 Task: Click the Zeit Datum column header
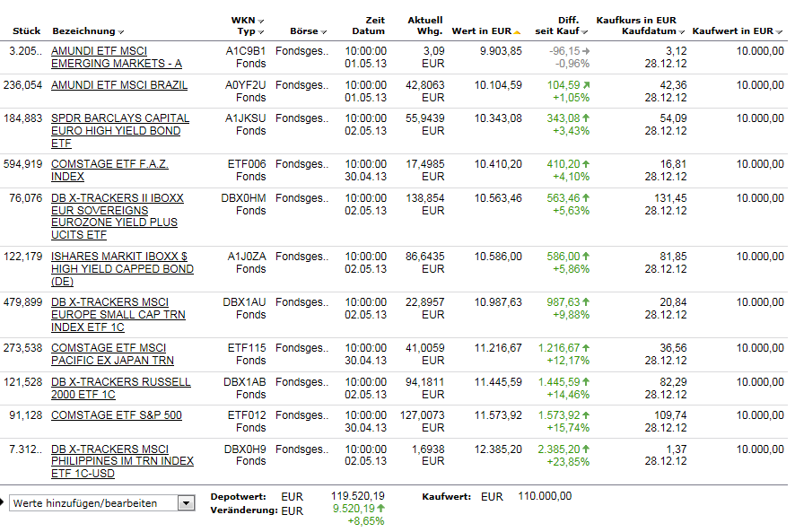[369, 26]
